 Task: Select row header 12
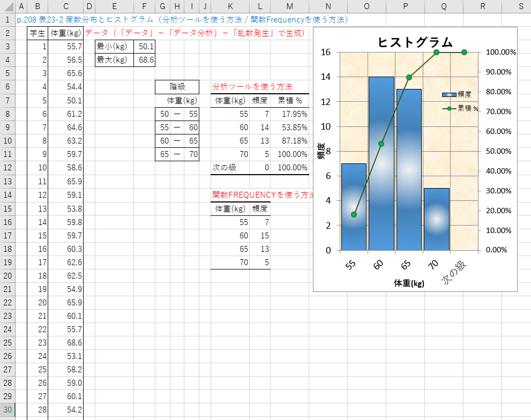(8, 168)
